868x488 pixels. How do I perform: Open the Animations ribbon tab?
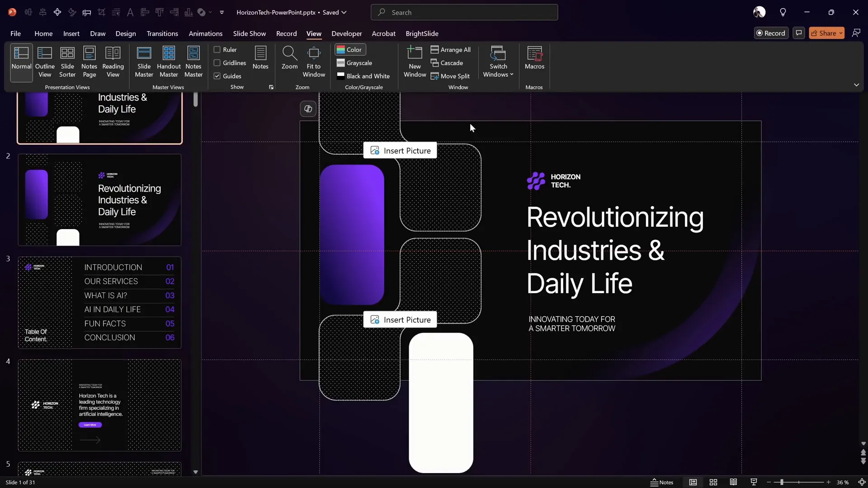[206, 33]
